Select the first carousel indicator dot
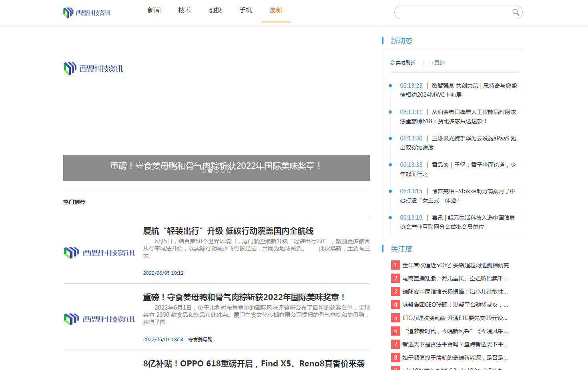Viewport: 588px width, 370px height. [x=204, y=171]
